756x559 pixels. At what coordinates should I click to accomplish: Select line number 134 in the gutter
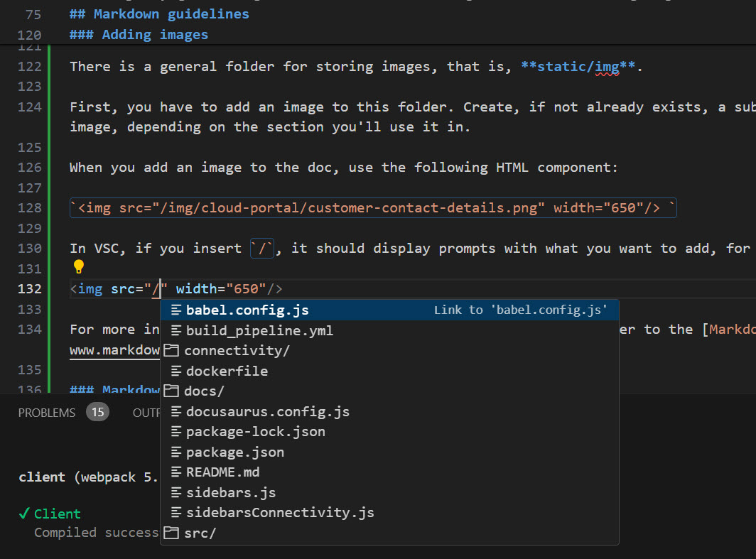[x=29, y=330]
